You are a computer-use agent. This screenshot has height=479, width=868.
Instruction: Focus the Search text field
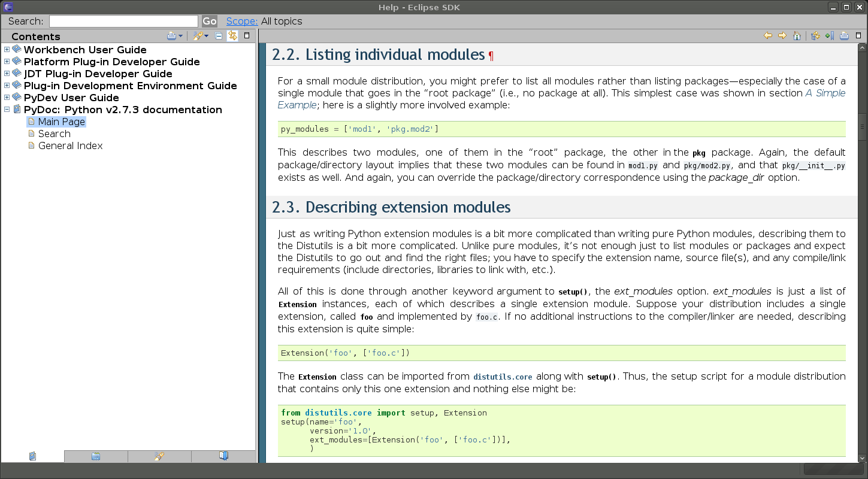click(x=123, y=21)
